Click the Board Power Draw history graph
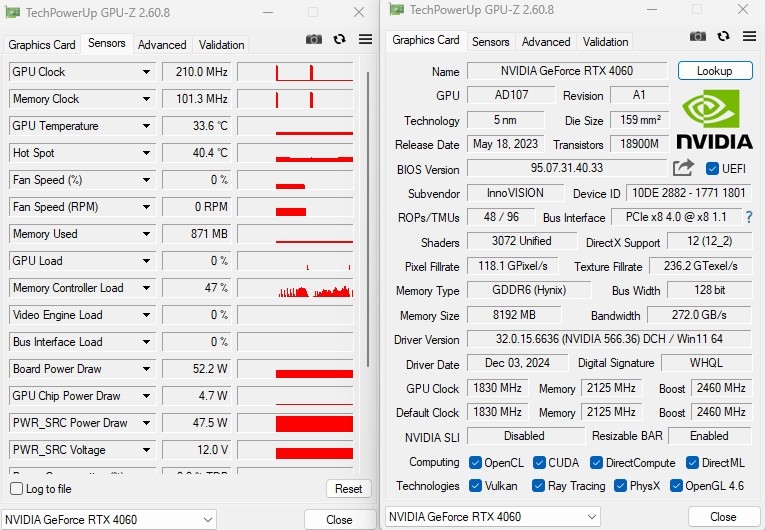 [x=295, y=369]
